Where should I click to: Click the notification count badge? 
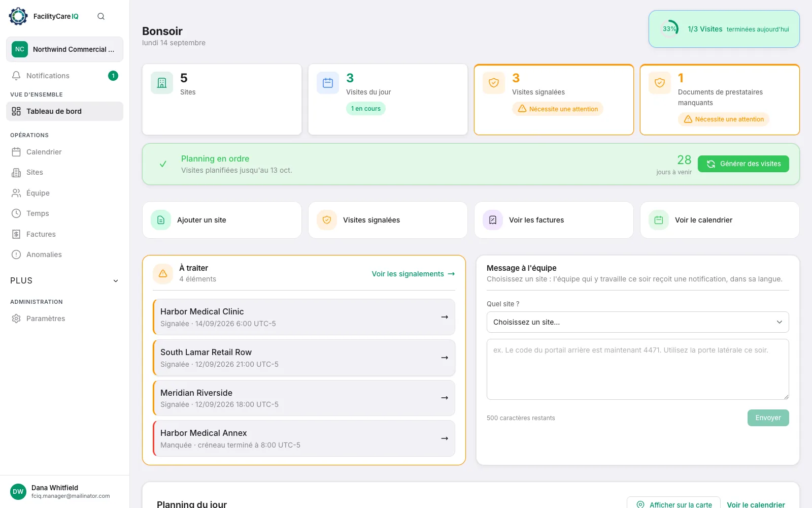pyautogui.click(x=113, y=76)
